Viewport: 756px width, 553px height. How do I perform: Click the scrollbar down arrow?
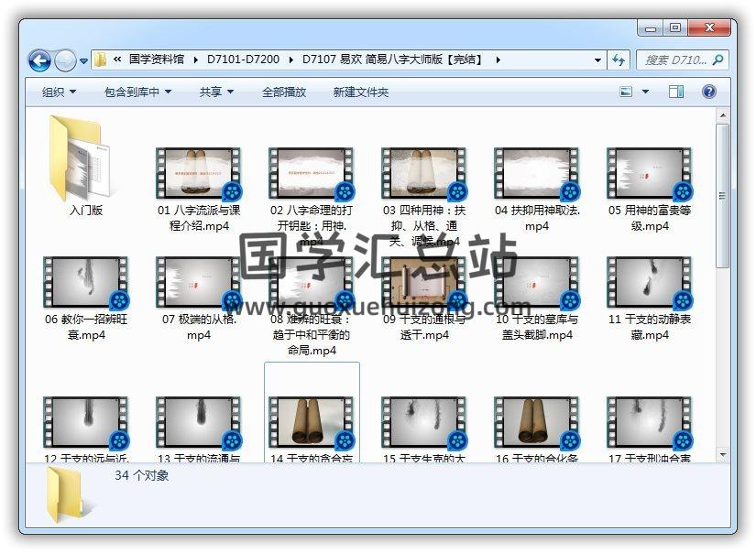click(x=722, y=454)
